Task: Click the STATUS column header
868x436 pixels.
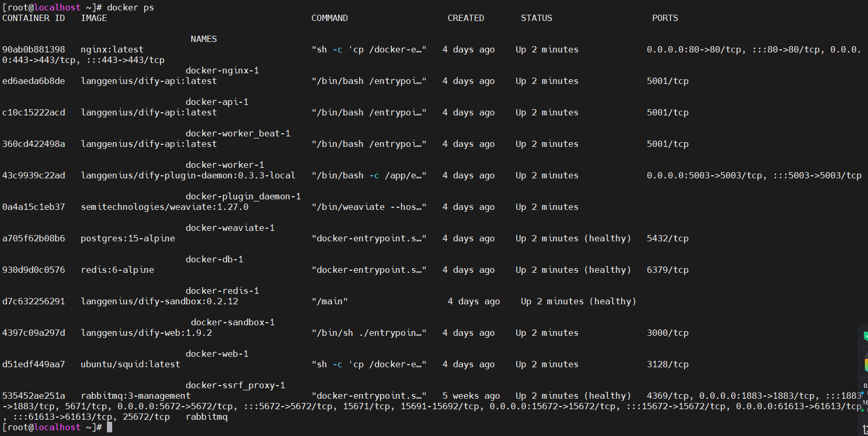Action: [x=537, y=18]
